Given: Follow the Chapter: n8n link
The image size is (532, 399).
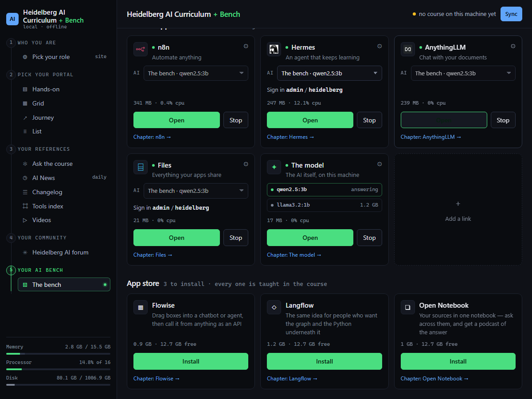Looking at the screenshot, I should [x=152, y=137].
